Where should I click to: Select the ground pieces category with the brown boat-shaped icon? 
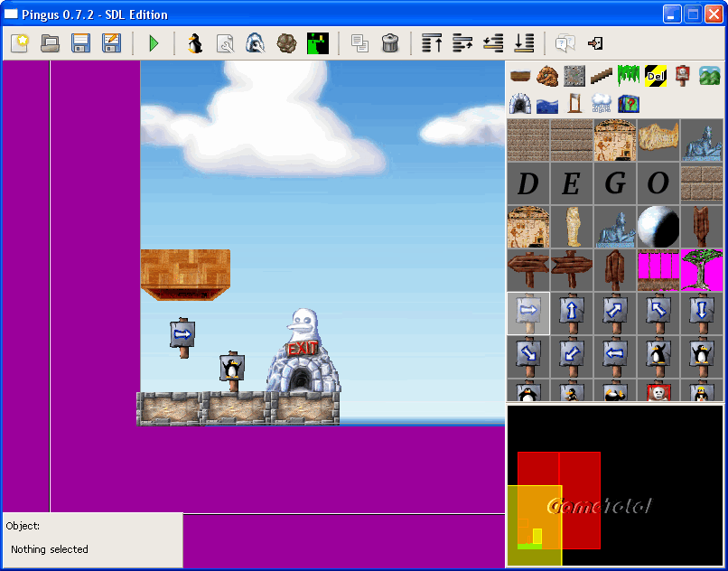click(x=520, y=76)
